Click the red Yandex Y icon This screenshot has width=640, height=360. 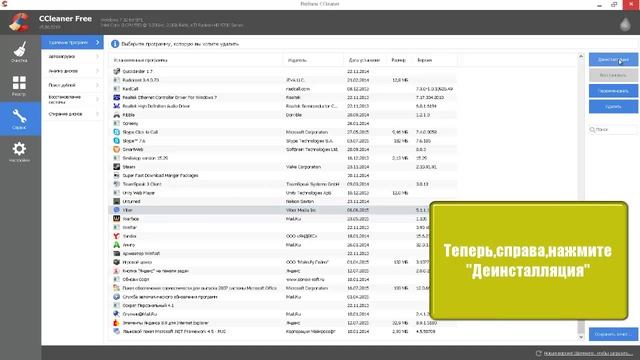tap(116, 236)
